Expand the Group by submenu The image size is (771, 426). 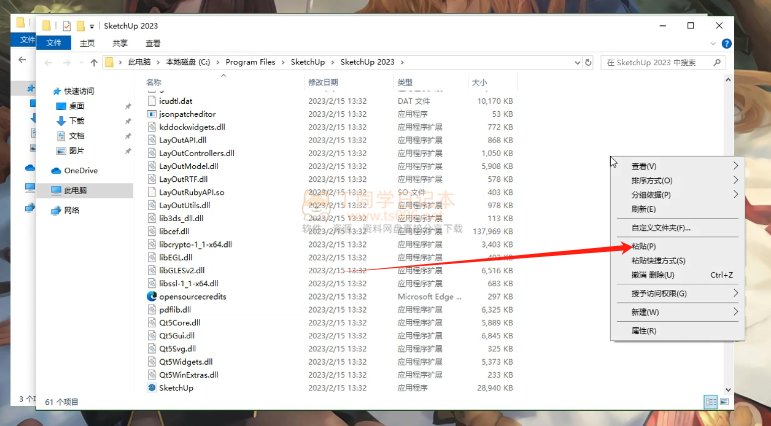click(x=736, y=195)
